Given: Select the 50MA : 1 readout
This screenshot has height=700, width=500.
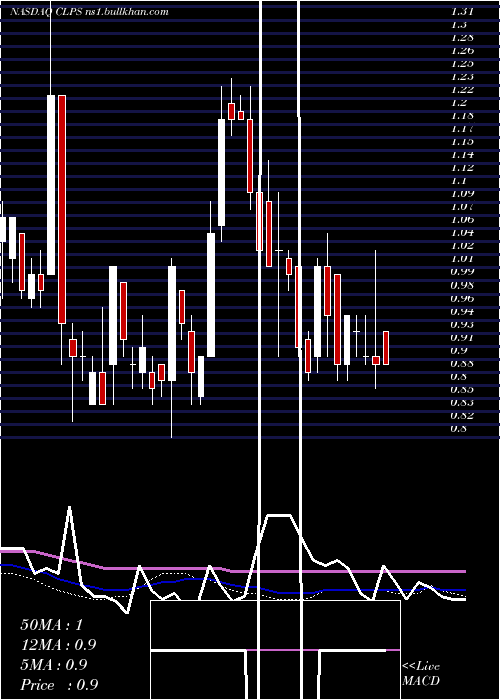Looking at the screenshot, I should [52, 625].
